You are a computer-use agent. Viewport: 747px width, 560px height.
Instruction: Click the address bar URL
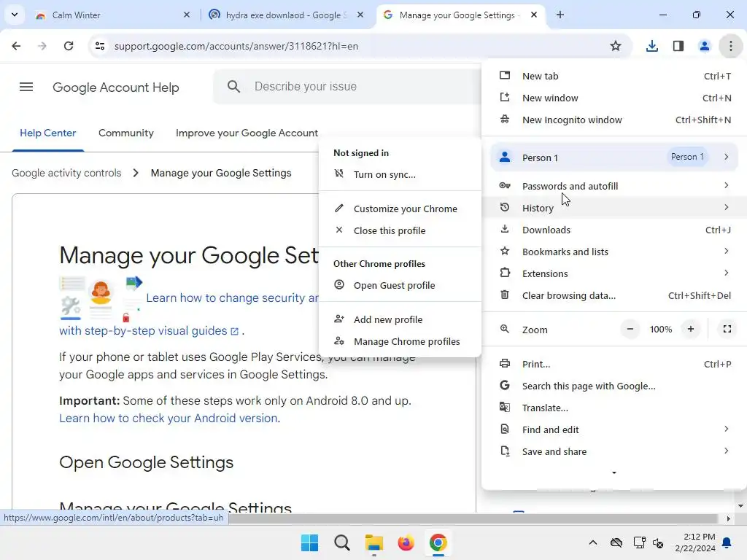[236, 46]
